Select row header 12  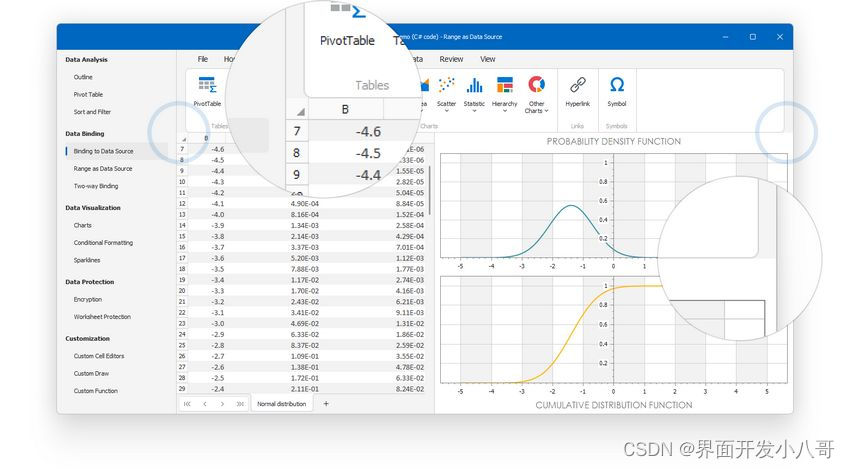click(x=182, y=204)
